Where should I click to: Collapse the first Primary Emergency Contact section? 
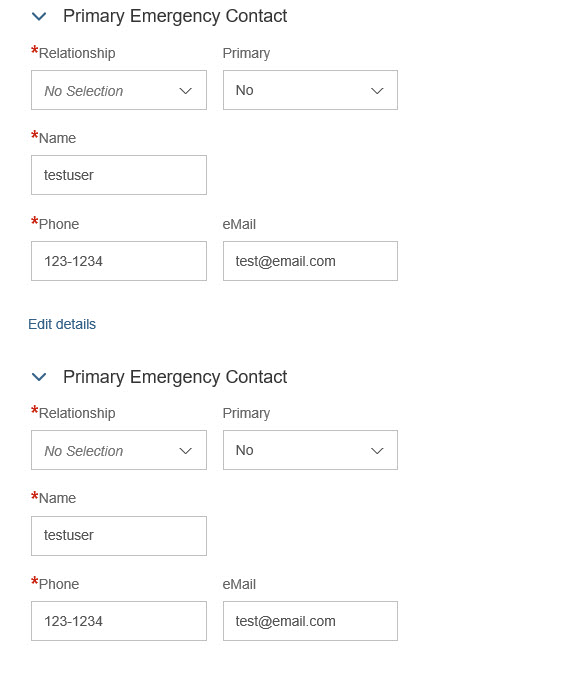click(39, 16)
